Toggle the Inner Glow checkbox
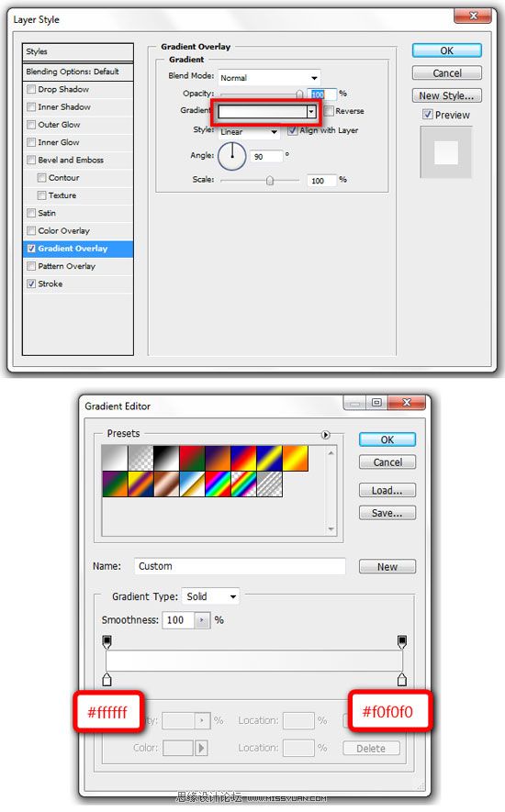505x812 pixels. pyautogui.click(x=31, y=142)
